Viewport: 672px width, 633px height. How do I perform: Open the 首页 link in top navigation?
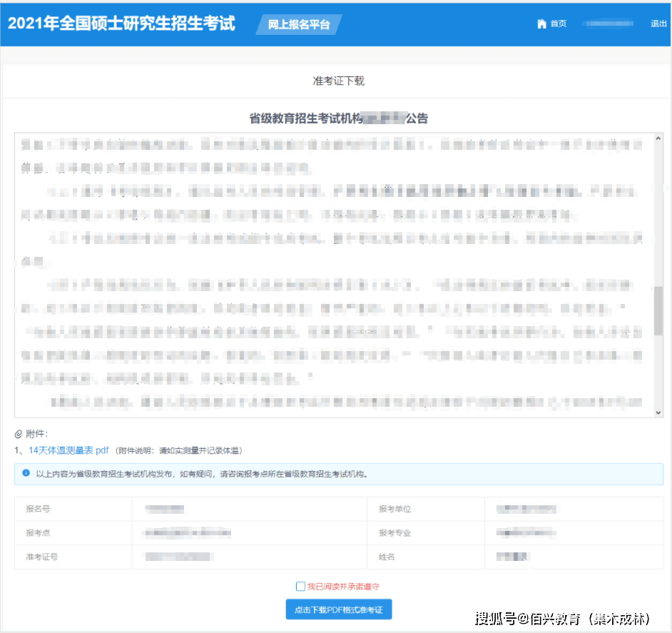pos(558,24)
